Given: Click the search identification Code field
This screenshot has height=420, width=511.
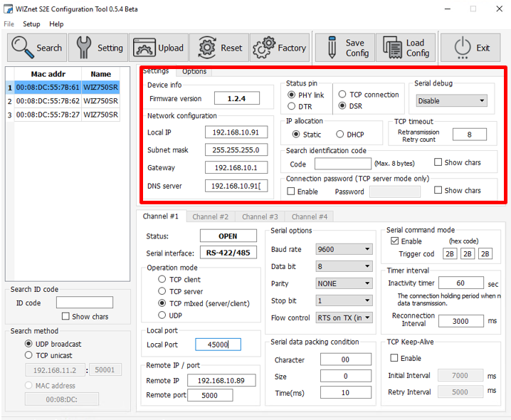Looking at the screenshot, I should pos(343,164).
